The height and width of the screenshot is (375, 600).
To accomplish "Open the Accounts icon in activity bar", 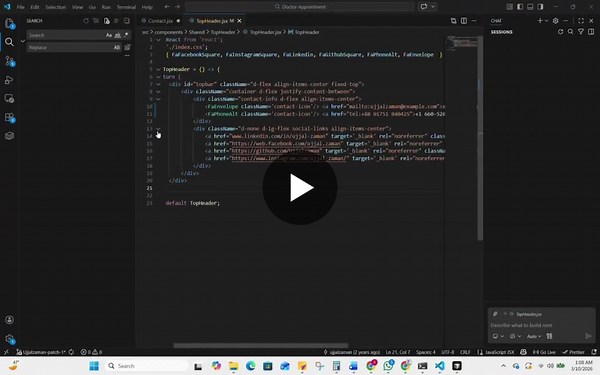I will pos(10,320).
